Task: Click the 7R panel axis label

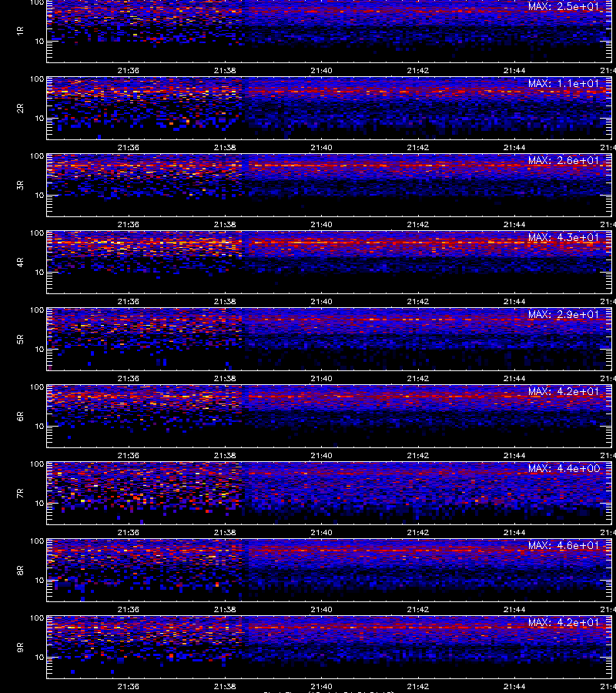Action: pyautogui.click(x=20, y=494)
